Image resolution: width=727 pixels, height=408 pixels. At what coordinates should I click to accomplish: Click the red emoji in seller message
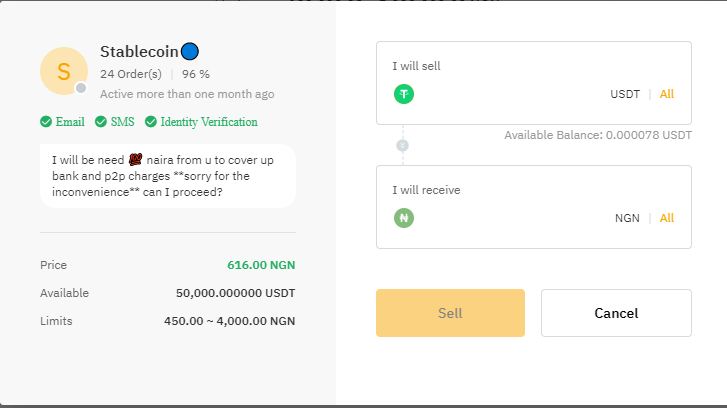[x=136, y=158]
